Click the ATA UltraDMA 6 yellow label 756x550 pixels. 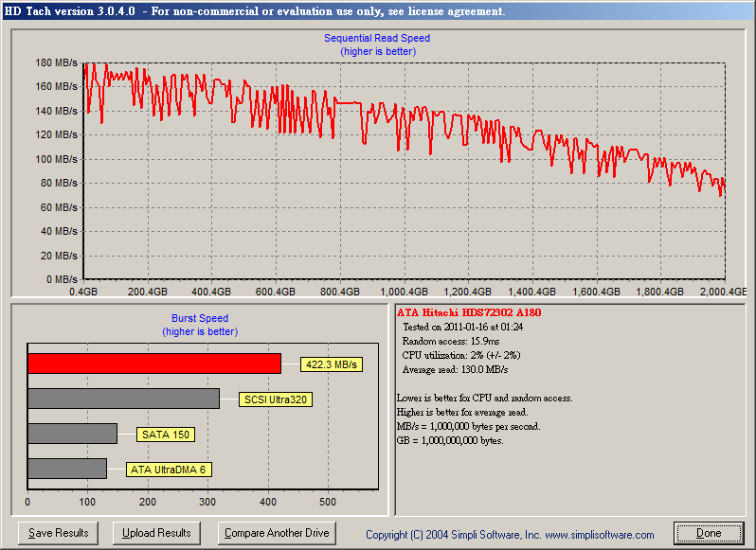click(167, 470)
